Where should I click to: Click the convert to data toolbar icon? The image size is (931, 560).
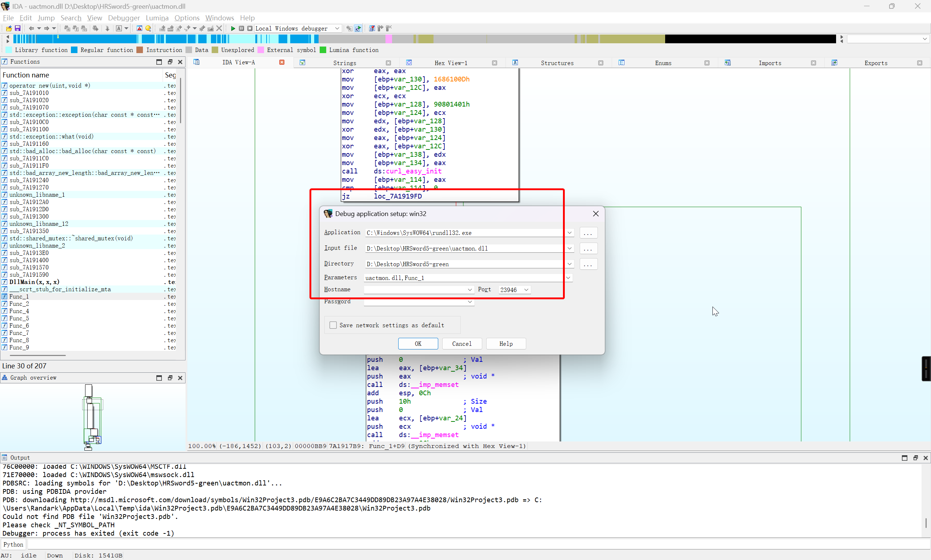click(171, 28)
